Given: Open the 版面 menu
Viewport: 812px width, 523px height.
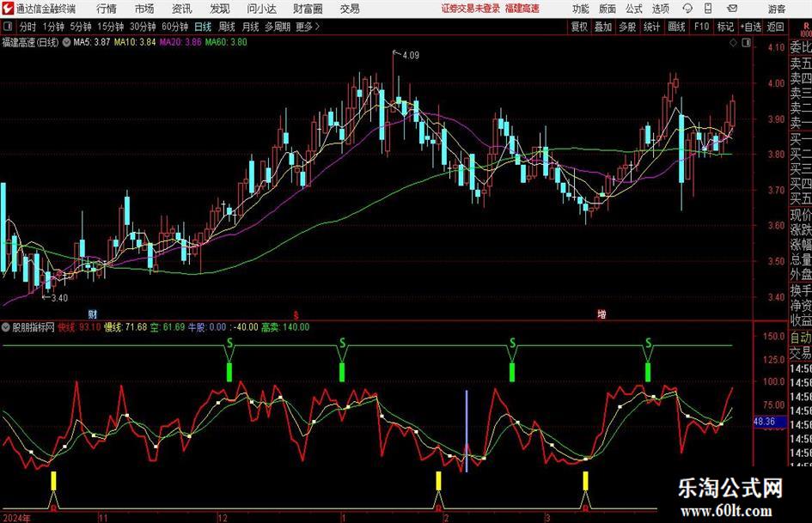Looking at the screenshot, I should click(607, 9).
